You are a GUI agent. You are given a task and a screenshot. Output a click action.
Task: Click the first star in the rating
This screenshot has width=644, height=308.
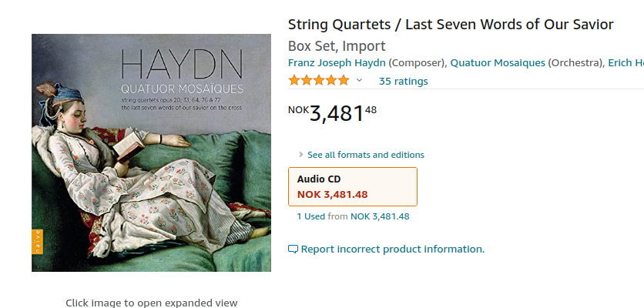pyautogui.click(x=293, y=81)
